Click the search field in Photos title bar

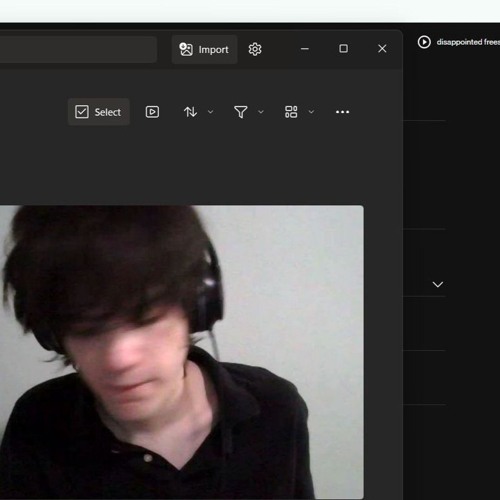point(78,49)
